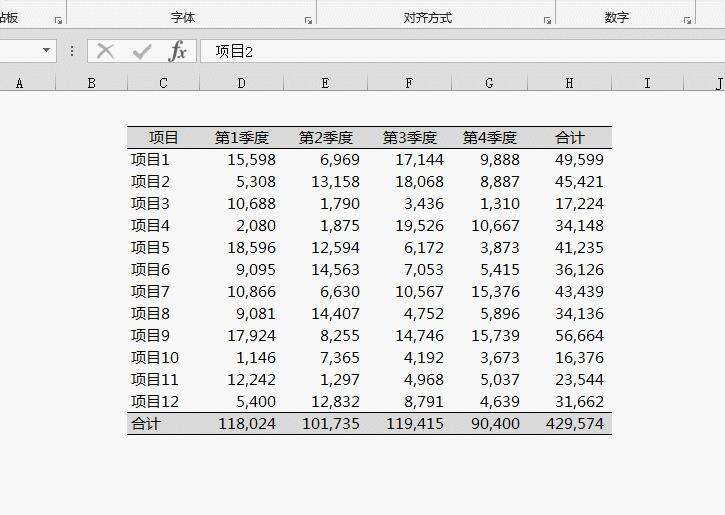Select the 项目12 row label cell
The image size is (725, 515).
(163, 401)
